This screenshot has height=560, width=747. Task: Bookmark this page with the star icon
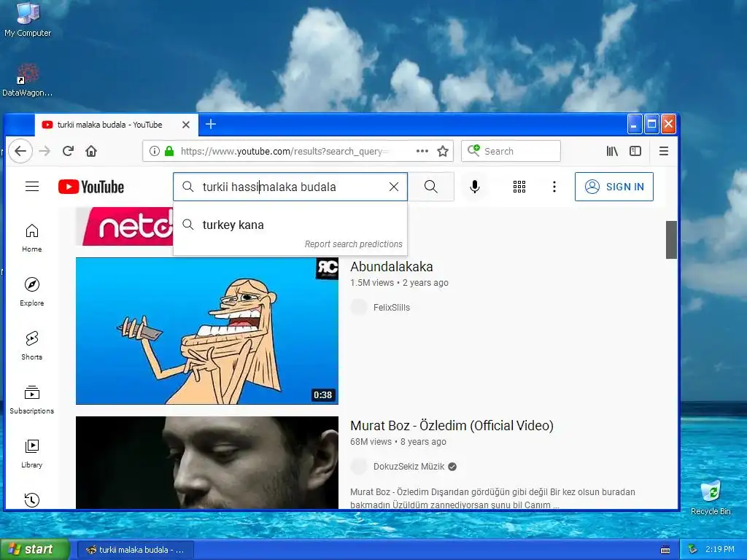point(443,152)
